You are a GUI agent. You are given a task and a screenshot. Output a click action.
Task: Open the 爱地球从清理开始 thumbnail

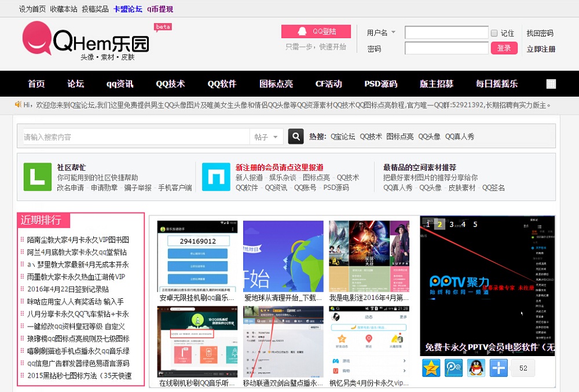coord(283,256)
